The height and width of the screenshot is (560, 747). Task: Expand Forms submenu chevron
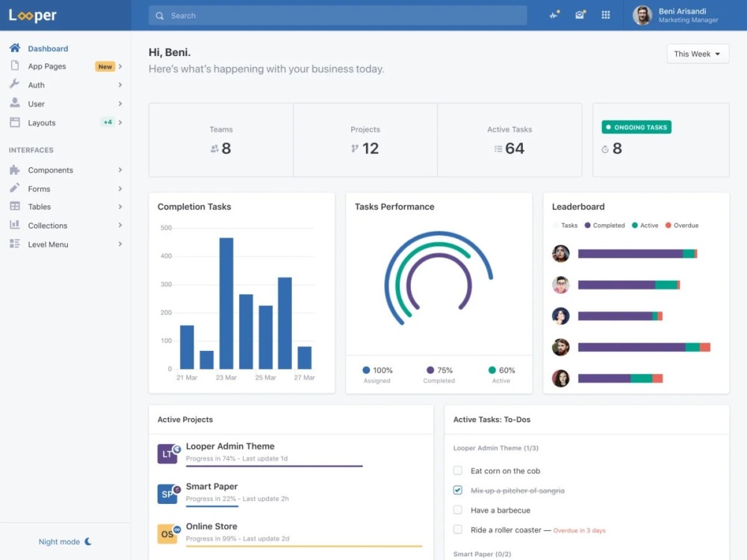[120, 189]
